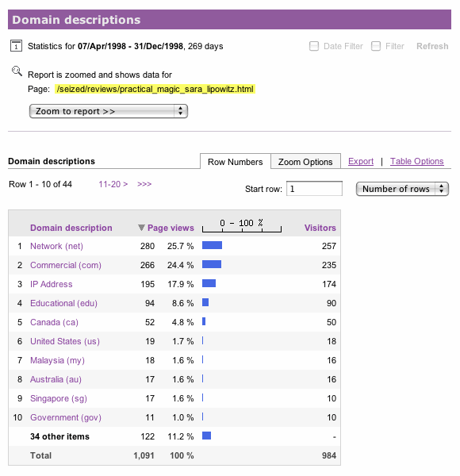The width and height of the screenshot is (460, 476).
Task: Toggle the Filter checkbox
Action: pos(376,46)
